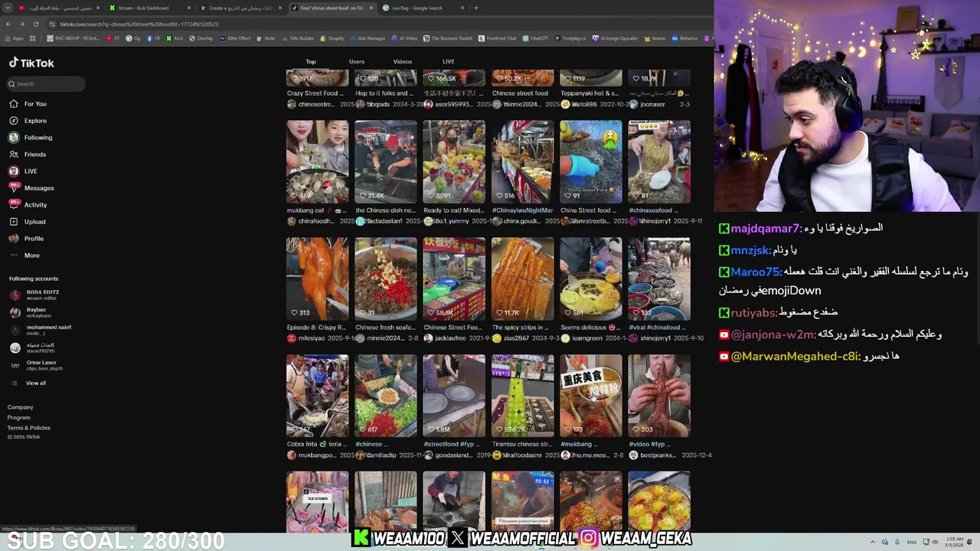Open Profile avatar icon in sidebar
Viewport: 980px width, 551px height.
(x=13, y=239)
